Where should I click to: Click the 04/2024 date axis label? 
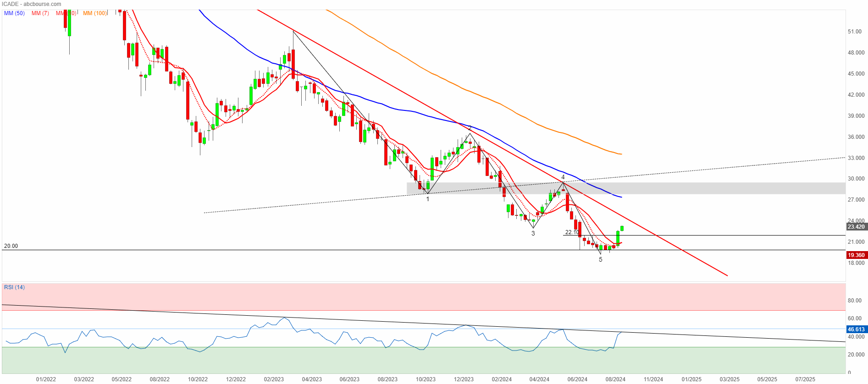(x=539, y=379)
